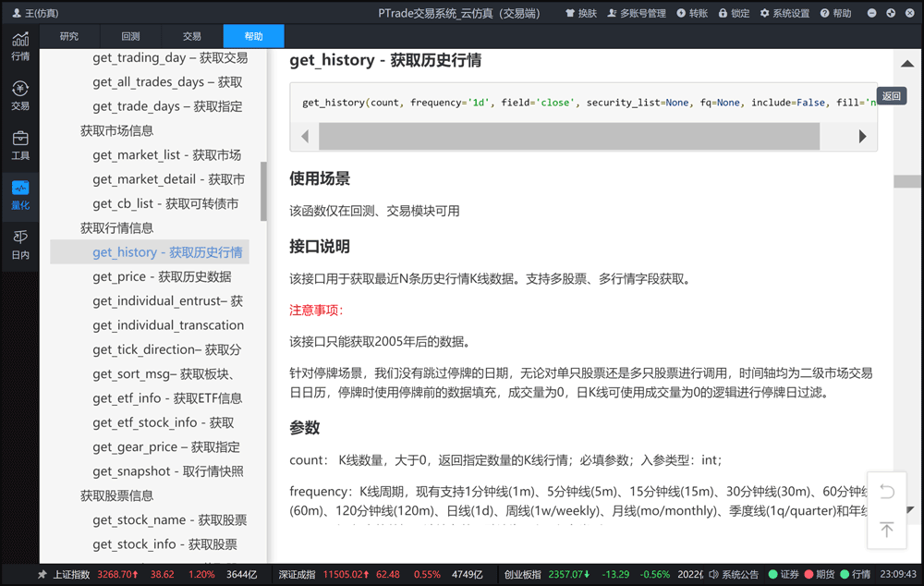The height and width of the screenshot is (586, 924).
Task: Open get_gear_price help entry
Action: coord(166,447)
